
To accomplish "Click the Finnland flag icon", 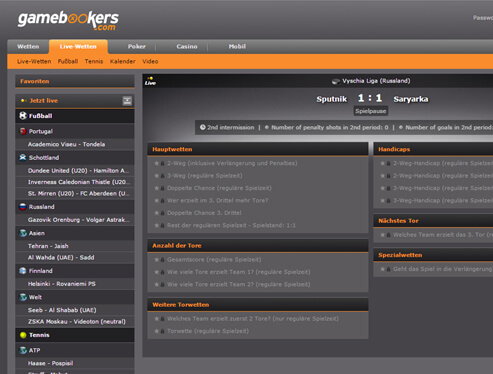I will click(23, 271).
